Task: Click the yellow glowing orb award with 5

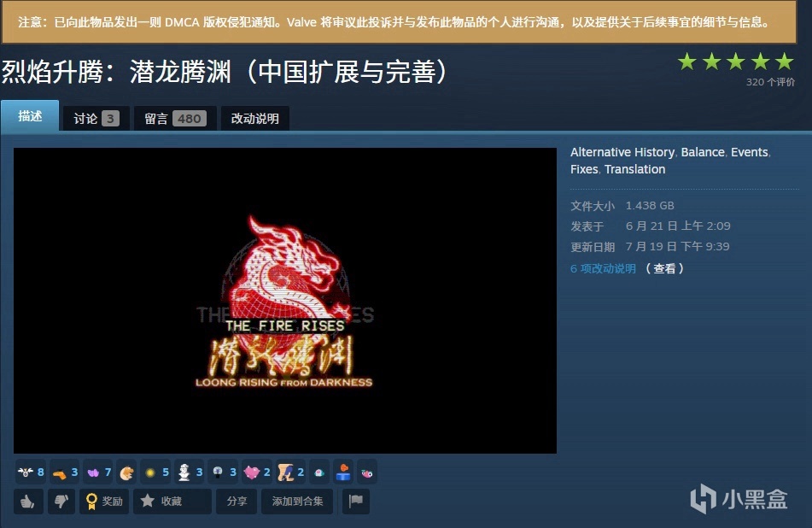Action: click(x=155, y=472)
